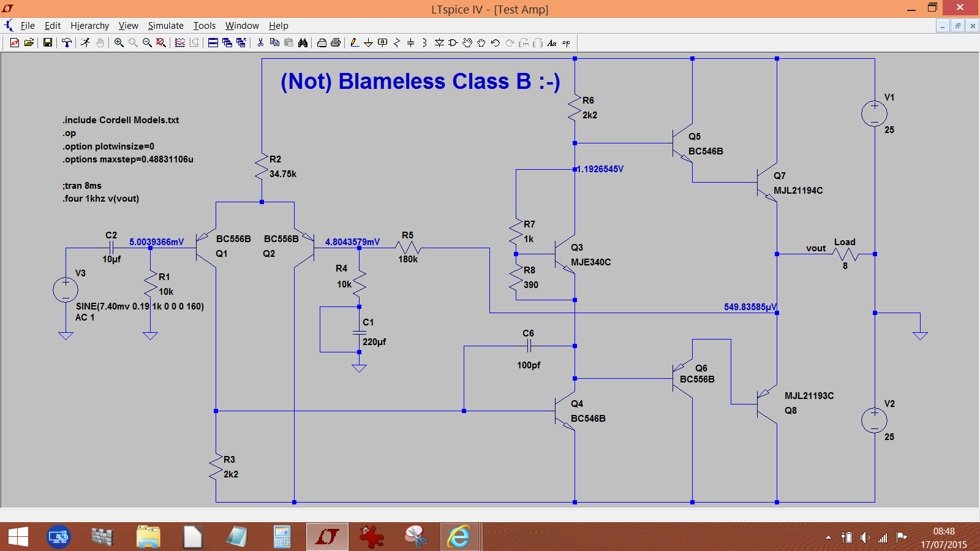Image resolution: width=980 pixels, height=551 pixels.
Task: Click the Zoom to Fit crossed magnifier icon
Action: point(161,42)
